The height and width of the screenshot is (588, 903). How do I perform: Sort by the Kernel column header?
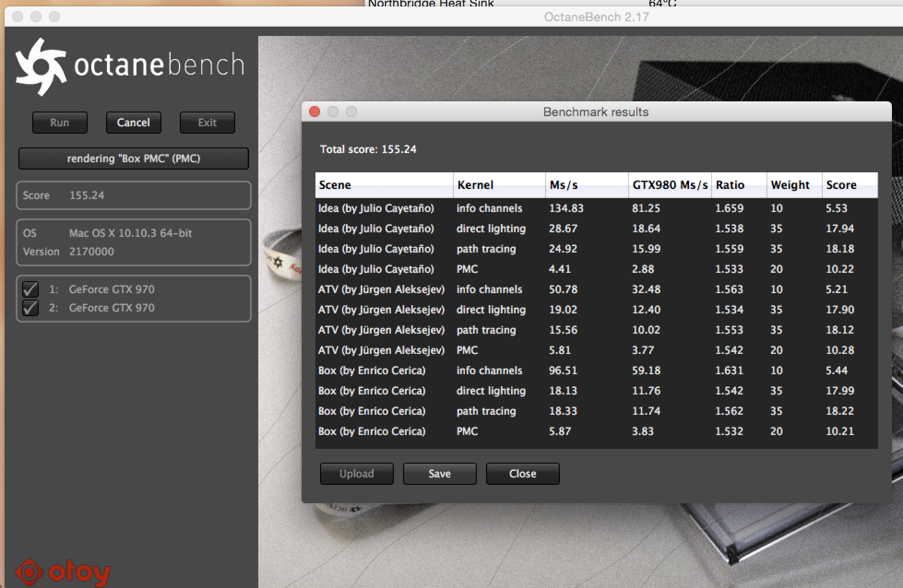coord(499,185)
